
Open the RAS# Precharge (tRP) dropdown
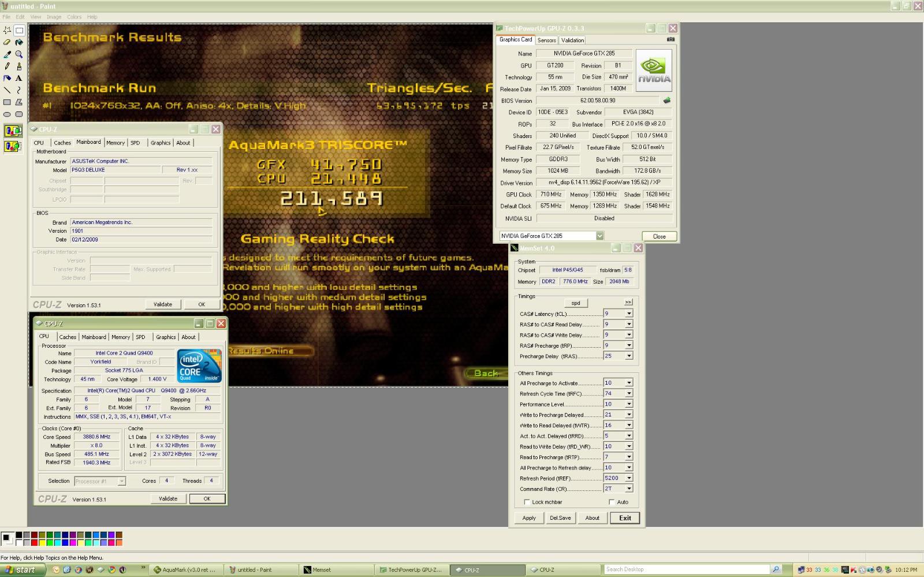coord(629,345)
